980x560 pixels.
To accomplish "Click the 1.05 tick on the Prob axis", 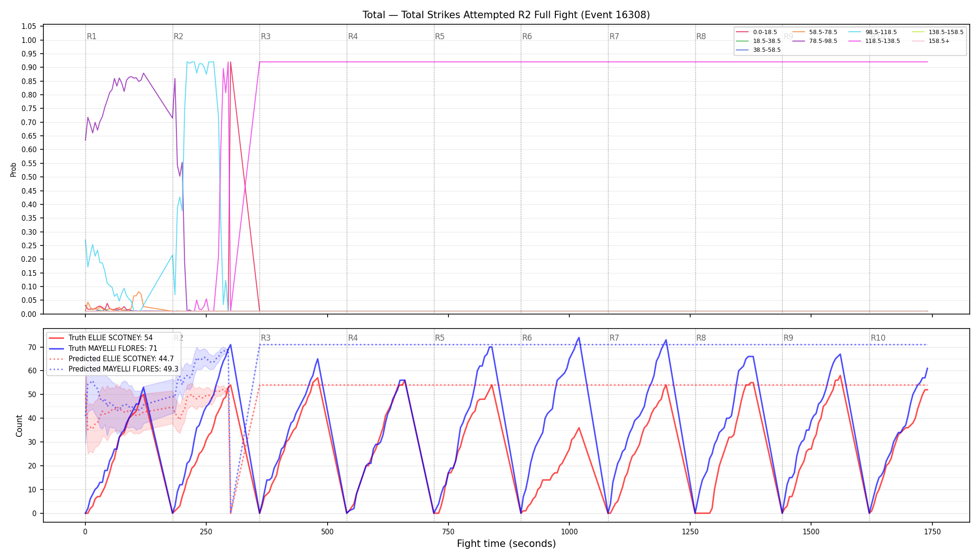I will pyautogui.click(x=29, y=27).
